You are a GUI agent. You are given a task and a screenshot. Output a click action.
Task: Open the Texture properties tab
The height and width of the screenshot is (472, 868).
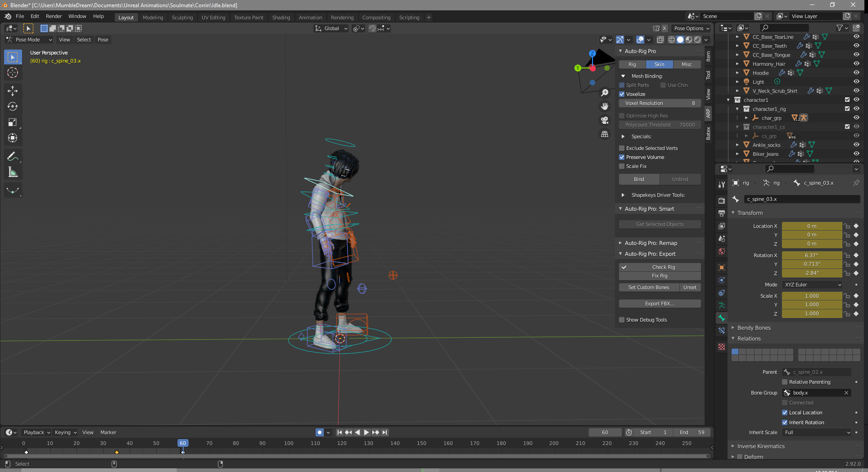(722, 347)
